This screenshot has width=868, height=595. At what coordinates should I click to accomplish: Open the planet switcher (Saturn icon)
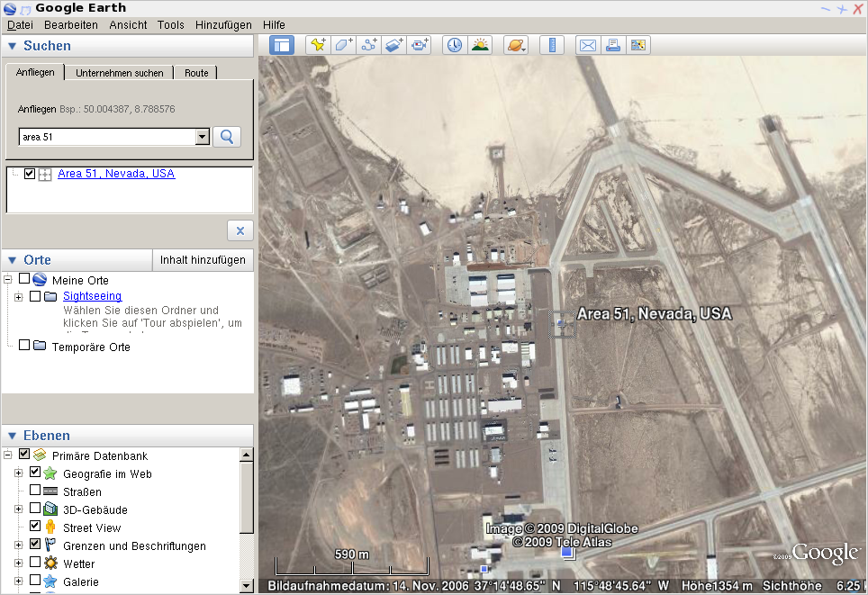click(x=515, y=45)
